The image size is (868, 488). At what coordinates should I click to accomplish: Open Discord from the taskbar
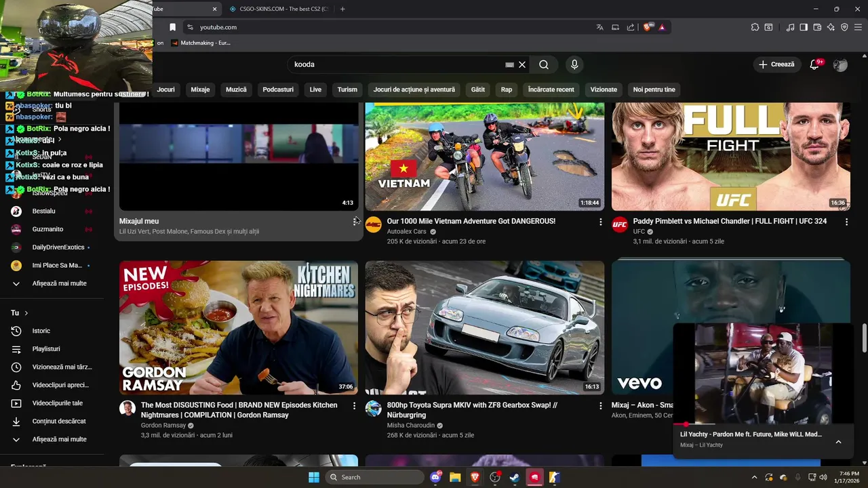click(x=435, y=477)
